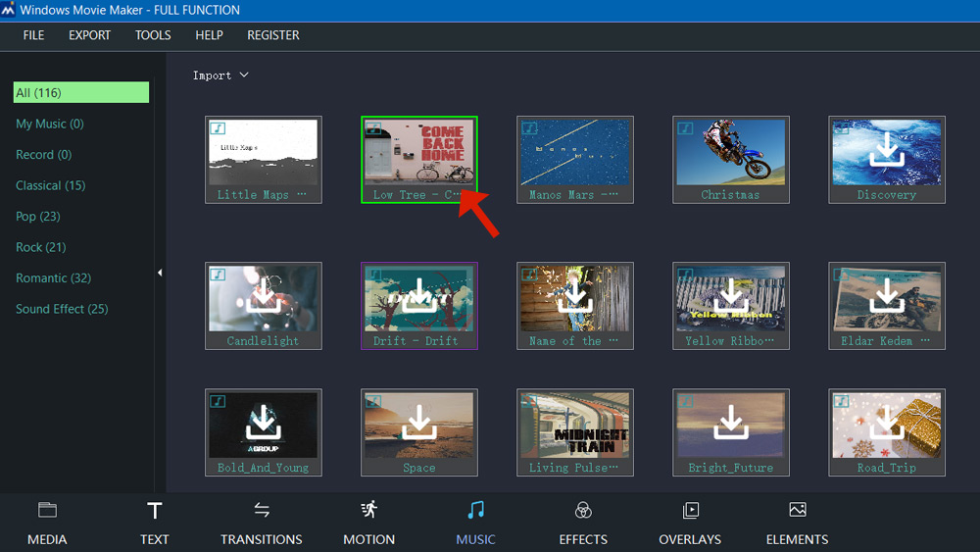Viewport: 980px width, 552px height.
Task: Click the Road_Trip track label
Action: pyautogui.click(x=886, y=469)
